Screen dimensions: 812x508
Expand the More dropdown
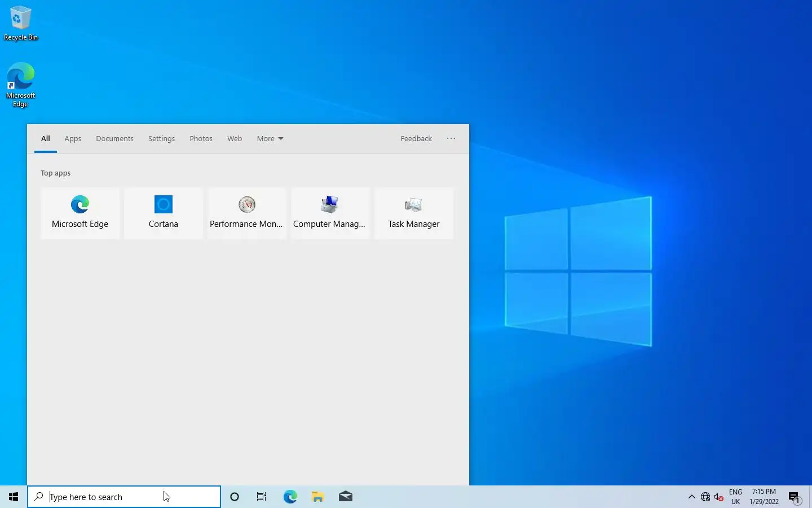pyautogui.click(x=270, y=139)
